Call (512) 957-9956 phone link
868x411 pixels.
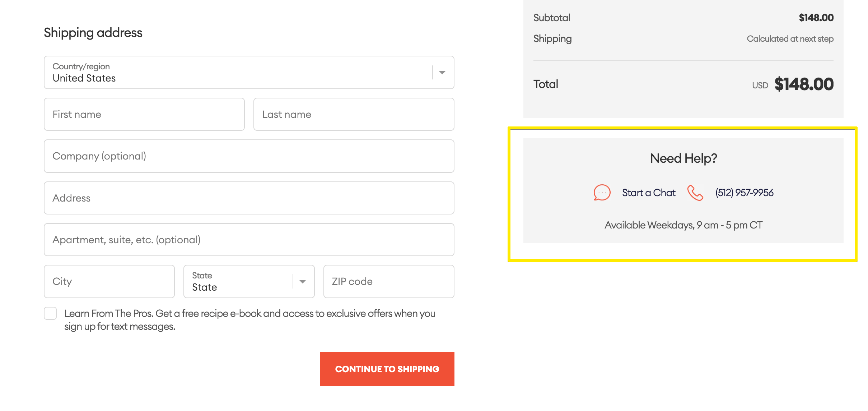tap(744, 193)
